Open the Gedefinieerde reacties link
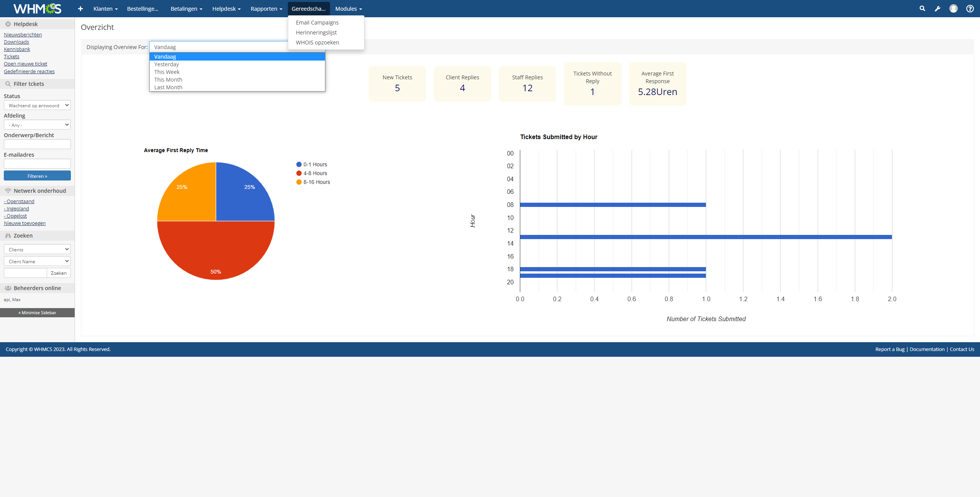 [29, 71]
